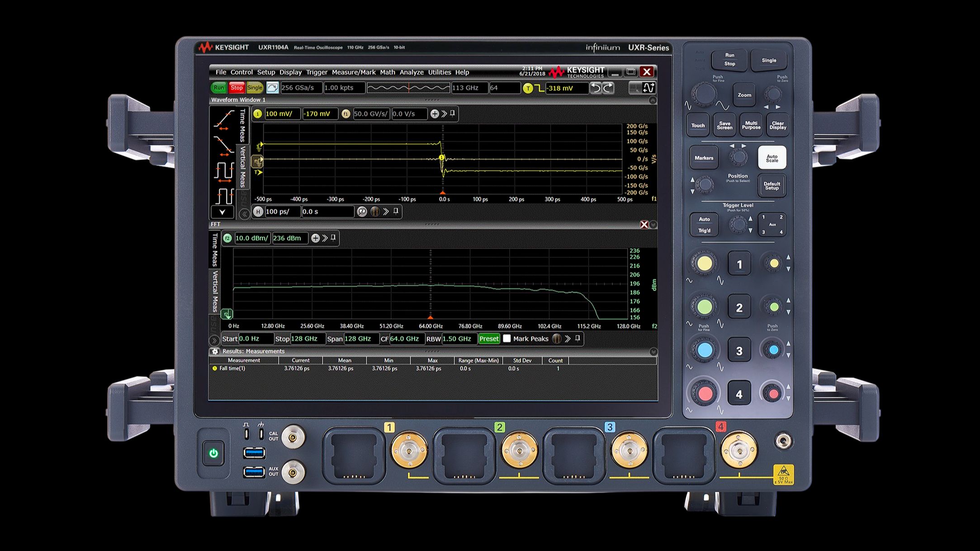Viewport: 980px width, 551px height.
Task: Open the Measure/Mark menu
Action: point(353,72)
